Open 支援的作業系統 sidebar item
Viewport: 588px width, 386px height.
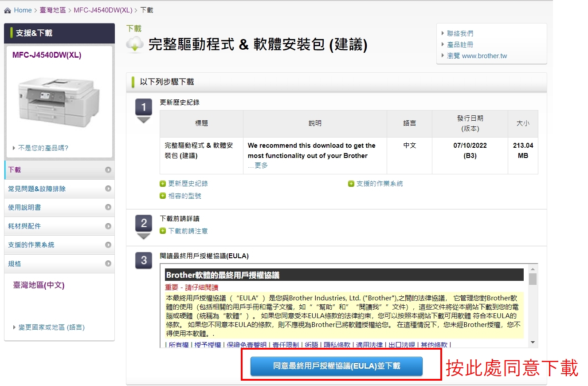coord(59,244)
